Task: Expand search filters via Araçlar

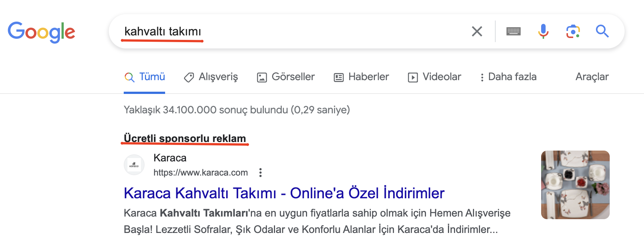Action: (592, 77)
